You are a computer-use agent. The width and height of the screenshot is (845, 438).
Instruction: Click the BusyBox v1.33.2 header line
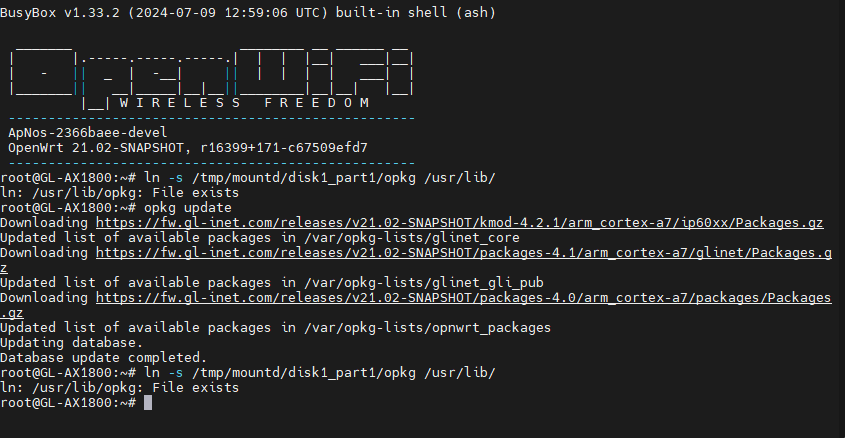(248, 12)
